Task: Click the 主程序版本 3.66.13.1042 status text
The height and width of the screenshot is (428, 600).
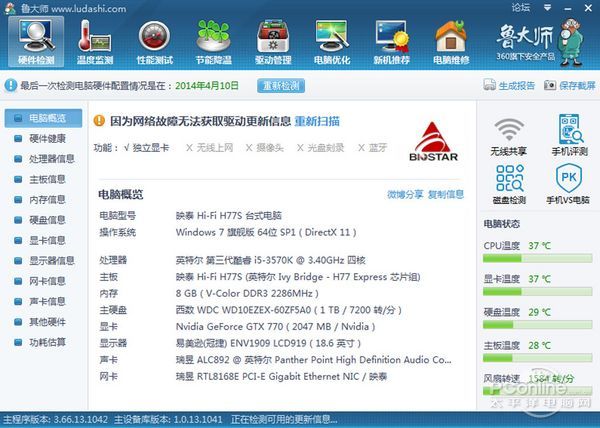Action: [x=55, y=420]
